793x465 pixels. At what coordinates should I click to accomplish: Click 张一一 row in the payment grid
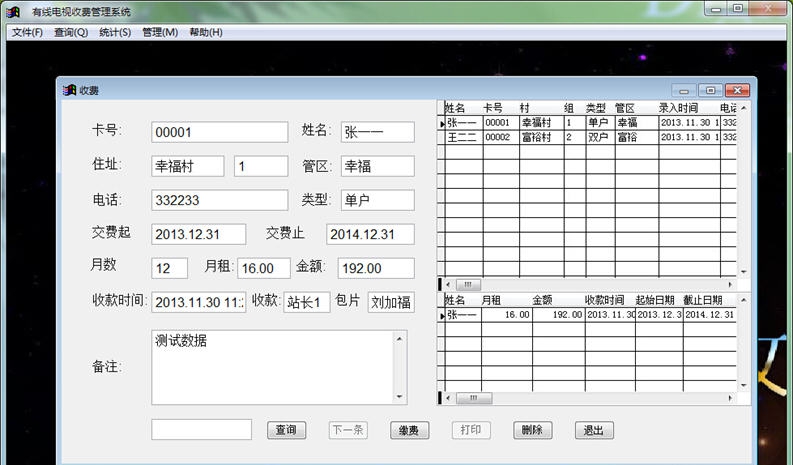590,315
